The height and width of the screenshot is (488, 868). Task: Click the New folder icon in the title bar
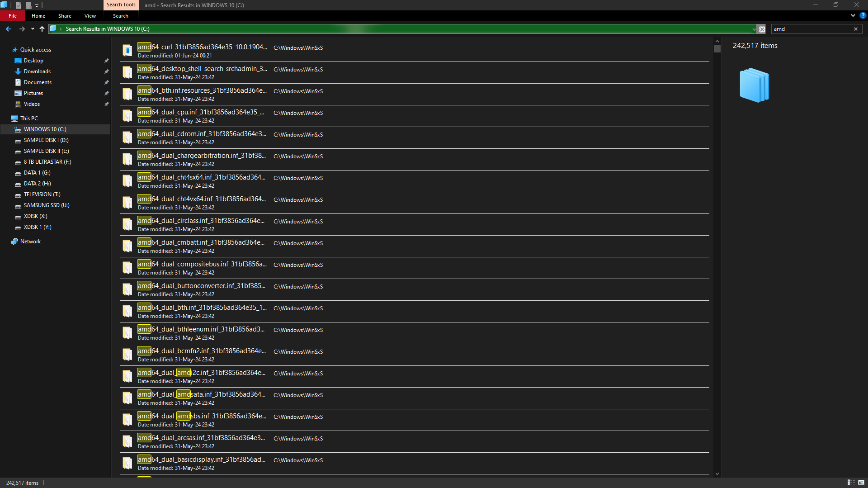(x=28, y=5)
